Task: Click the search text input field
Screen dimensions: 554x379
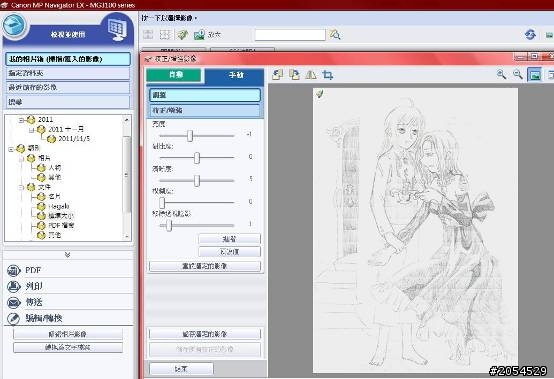Action: [290, 35]
